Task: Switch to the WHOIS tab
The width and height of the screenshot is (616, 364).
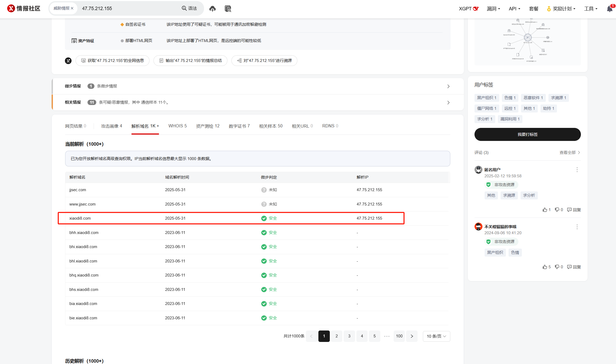Action: click(177, 126)
